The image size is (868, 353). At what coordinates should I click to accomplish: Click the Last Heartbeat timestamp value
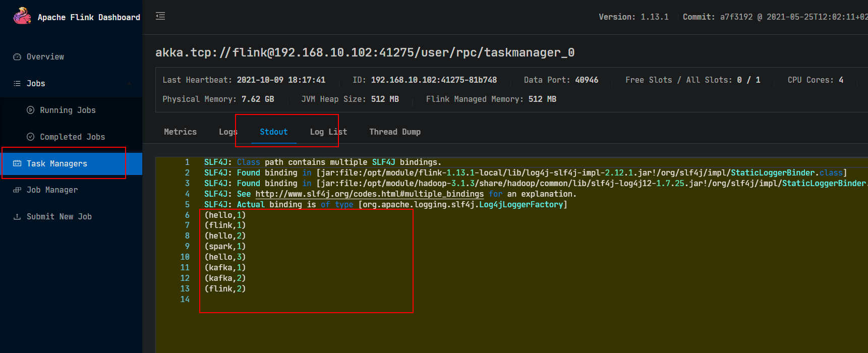tap(281, 80)
